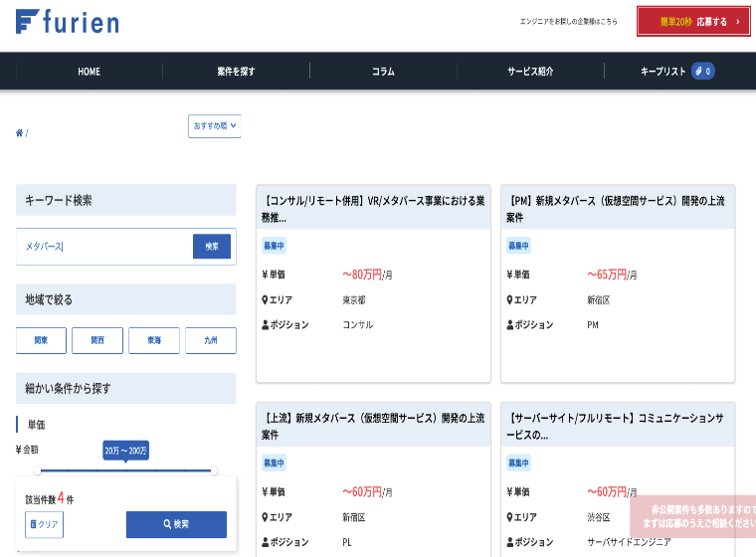756x557 pixels.
Task: Click the price slider track
Action: pos(126,470)
